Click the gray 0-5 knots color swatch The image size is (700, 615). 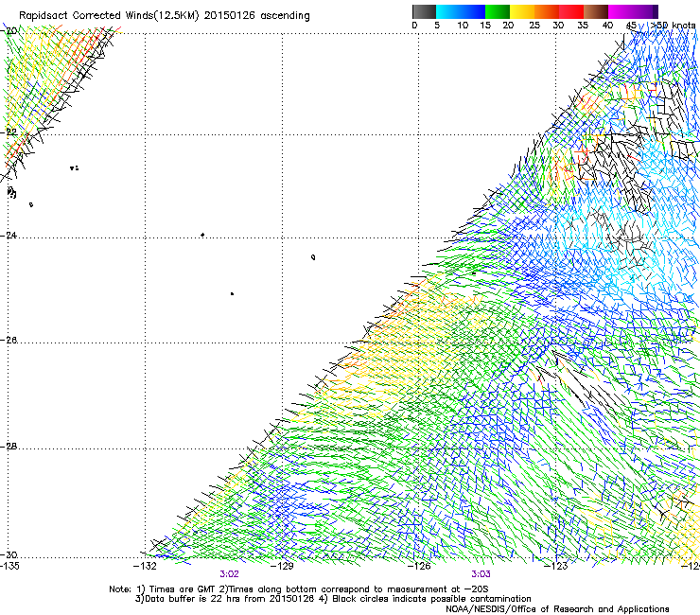coord(424,11)
